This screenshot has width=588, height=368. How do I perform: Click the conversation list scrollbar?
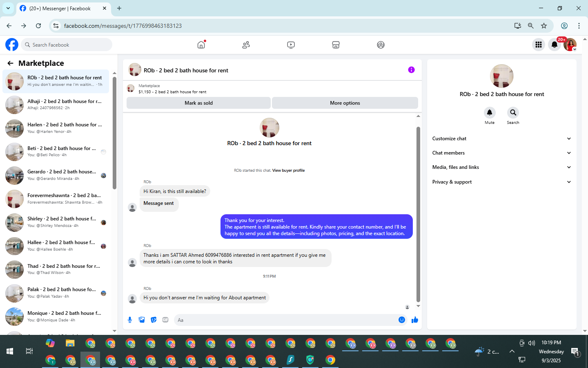114,133
